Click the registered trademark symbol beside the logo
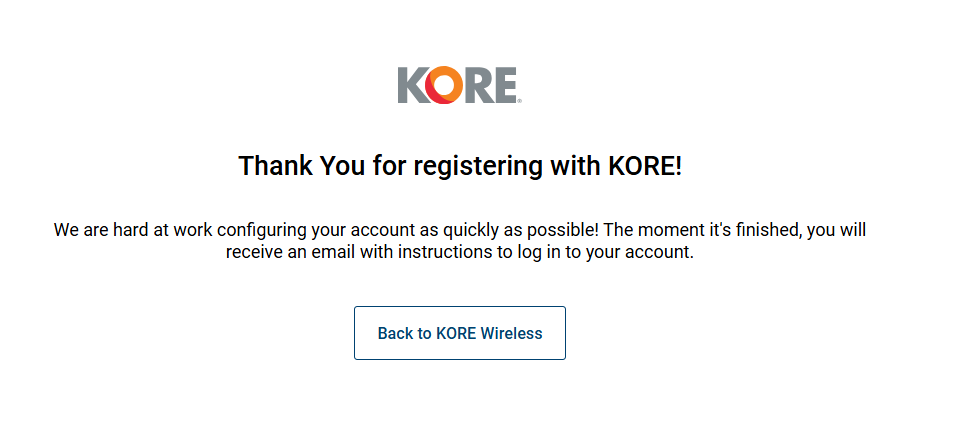Image resolution: width=955 pixels, height=442 pixels. click(519, 101)
